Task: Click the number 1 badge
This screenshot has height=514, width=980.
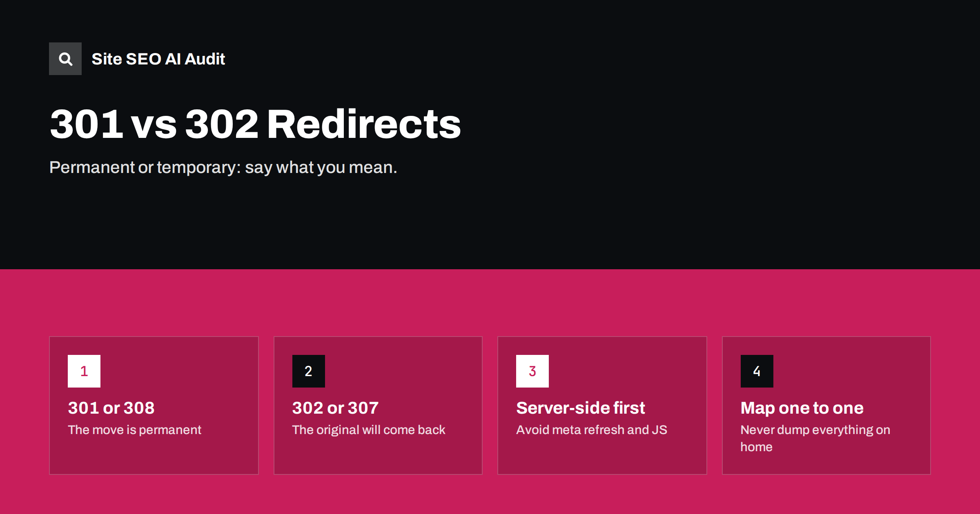Action: [x=84, y=371]
